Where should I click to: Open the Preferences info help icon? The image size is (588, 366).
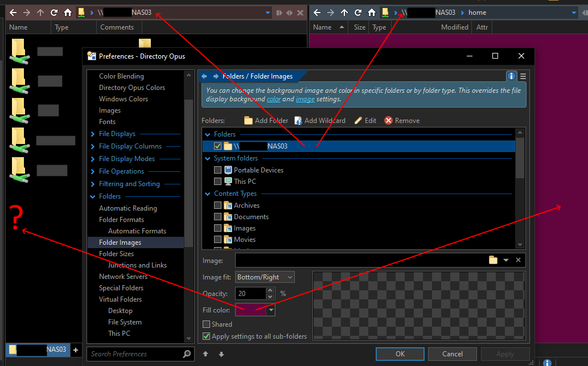click(x=511, y=76)
